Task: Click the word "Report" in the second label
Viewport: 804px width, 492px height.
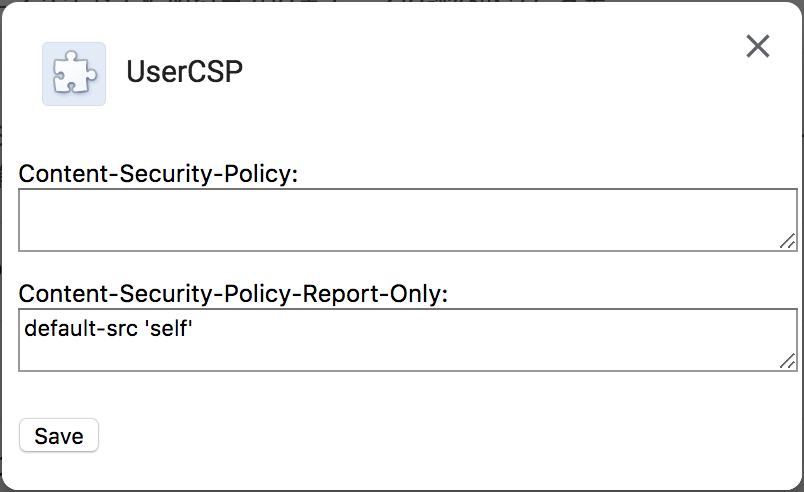Action: tap(340, 294)
